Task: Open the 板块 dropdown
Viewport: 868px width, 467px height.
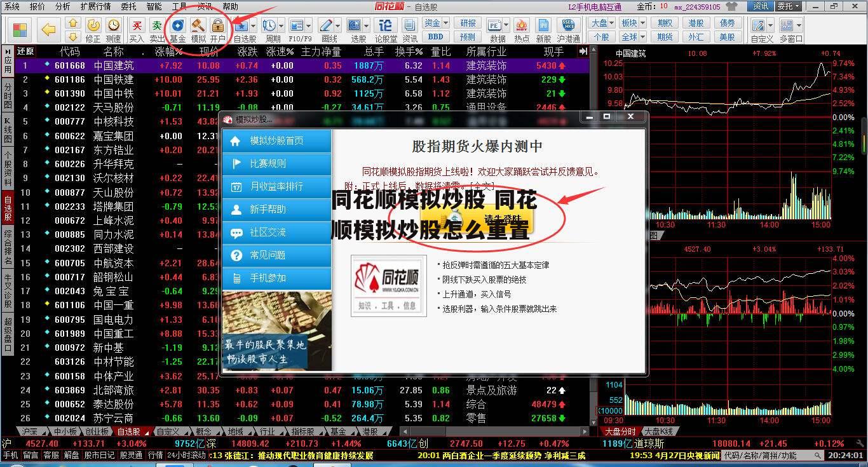Action: pos(632,23)
